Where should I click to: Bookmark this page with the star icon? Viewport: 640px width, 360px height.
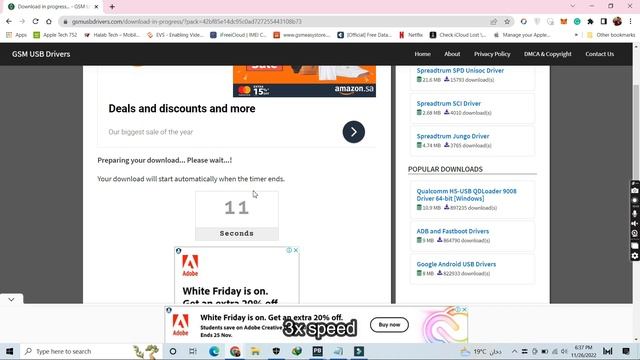(x=507, y=22)
